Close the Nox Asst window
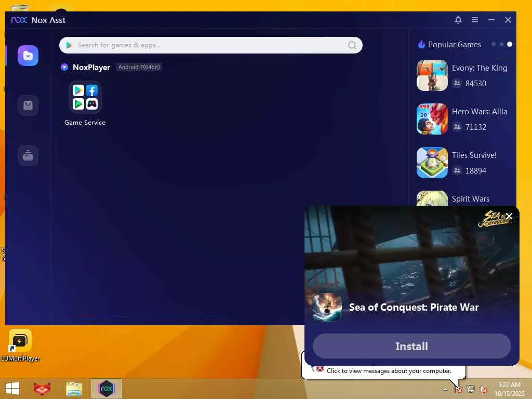This screenshot has height=399, width=532. click(508, 20)
